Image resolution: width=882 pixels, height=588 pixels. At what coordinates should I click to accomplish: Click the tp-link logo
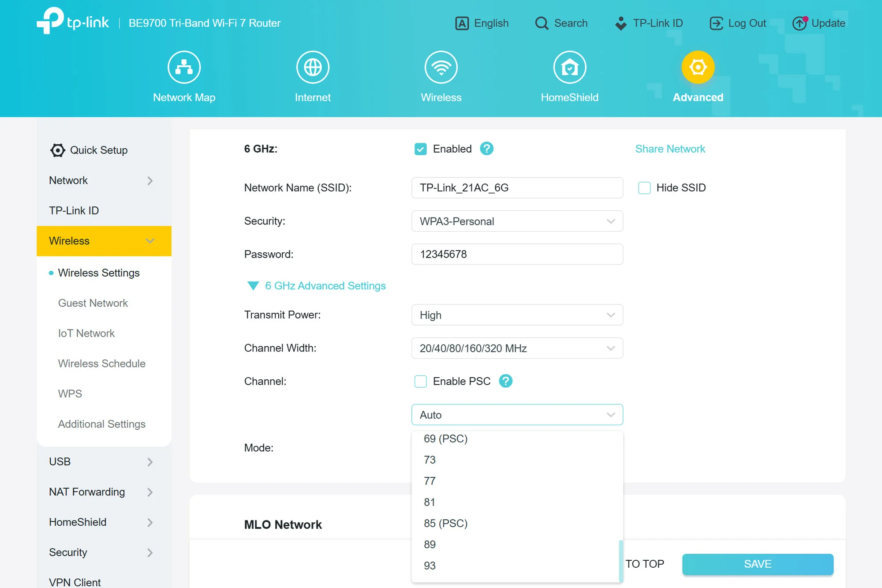(x=73, y=21)
